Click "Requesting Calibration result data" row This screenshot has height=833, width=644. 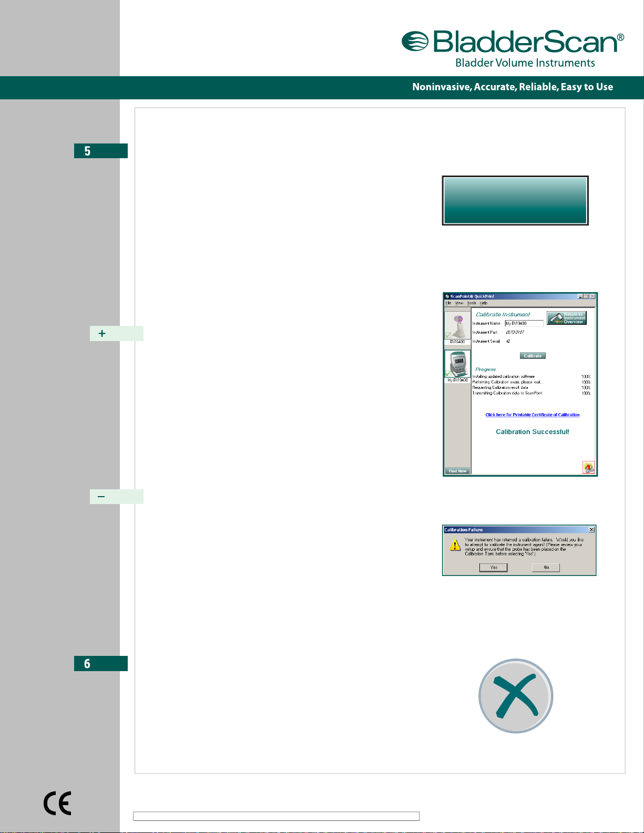(x=531, y=387)
